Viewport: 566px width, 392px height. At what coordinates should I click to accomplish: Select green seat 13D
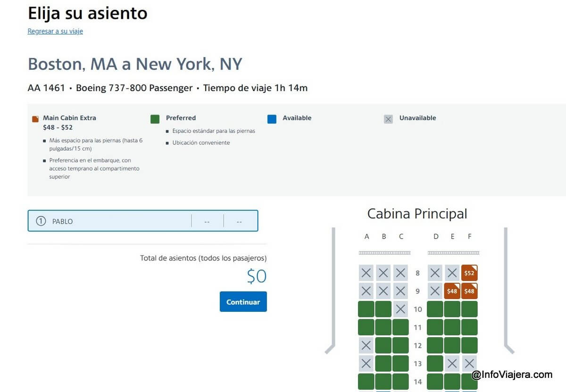click(x=435, y=364)
